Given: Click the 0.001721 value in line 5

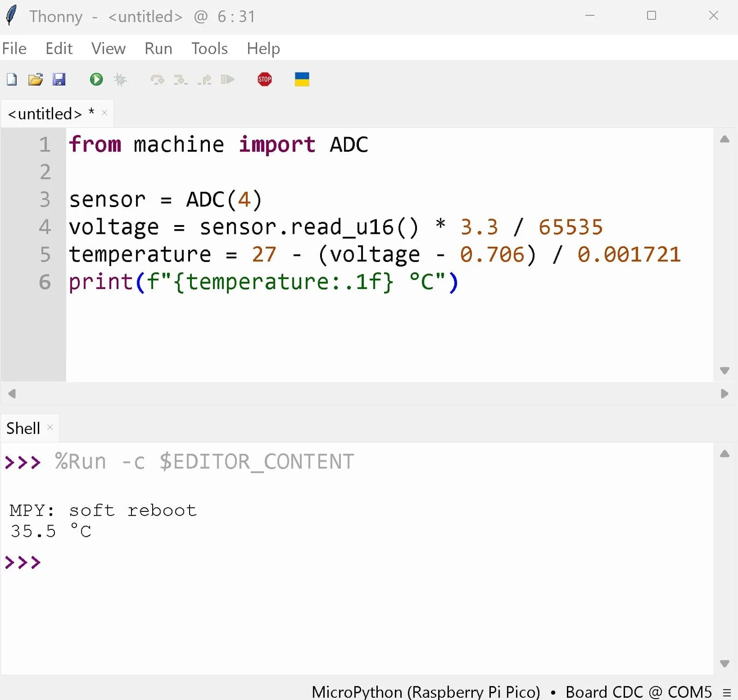Looking at the screenshot, I should (629, 255).
